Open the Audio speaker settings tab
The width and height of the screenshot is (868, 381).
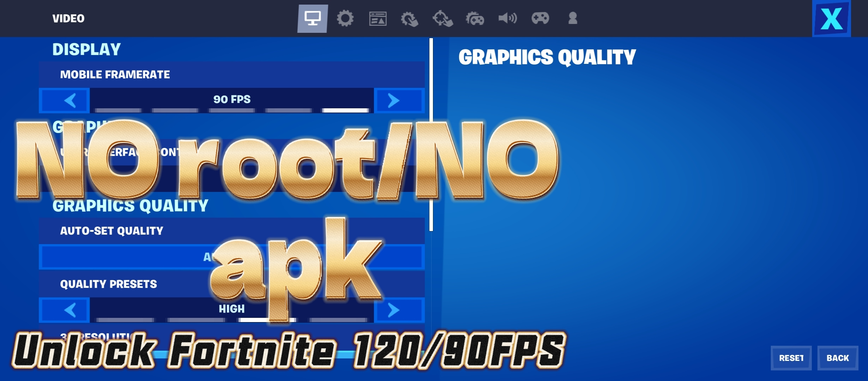coord(507,18)
